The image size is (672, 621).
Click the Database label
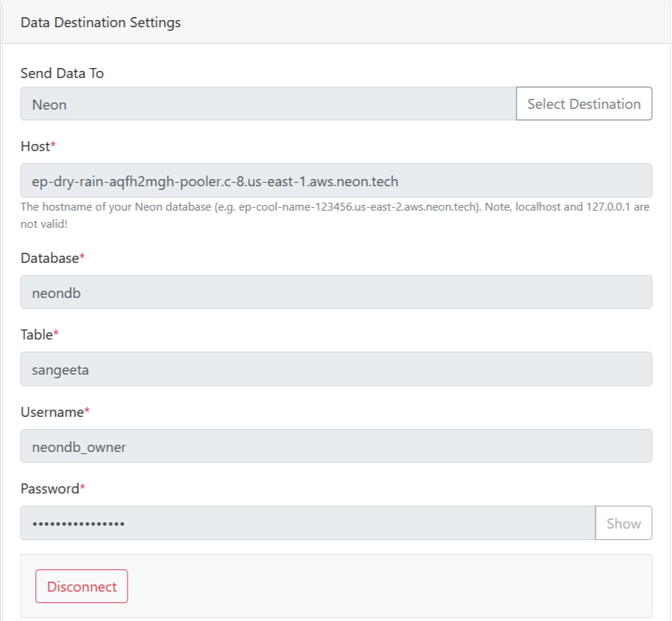[53, 258]
